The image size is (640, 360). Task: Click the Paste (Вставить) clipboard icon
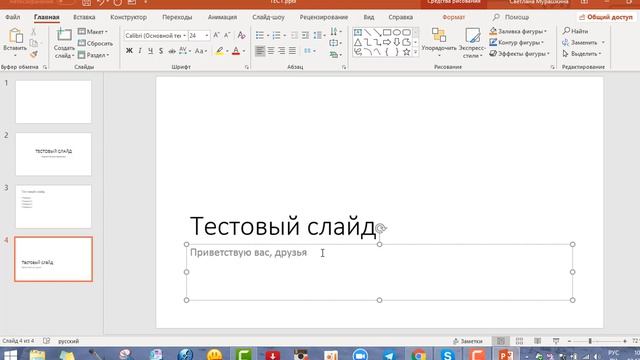coord(16,36)
